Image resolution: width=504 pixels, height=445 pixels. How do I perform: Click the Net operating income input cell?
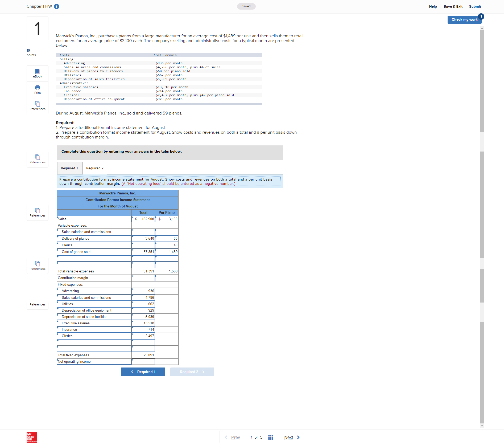point(143,361)
